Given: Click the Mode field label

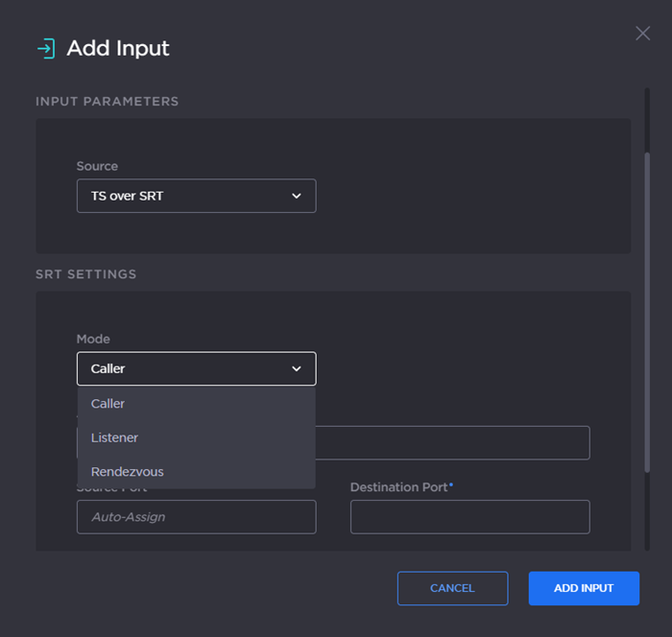Looking at the screenshot, I should (x=93, y=339).
